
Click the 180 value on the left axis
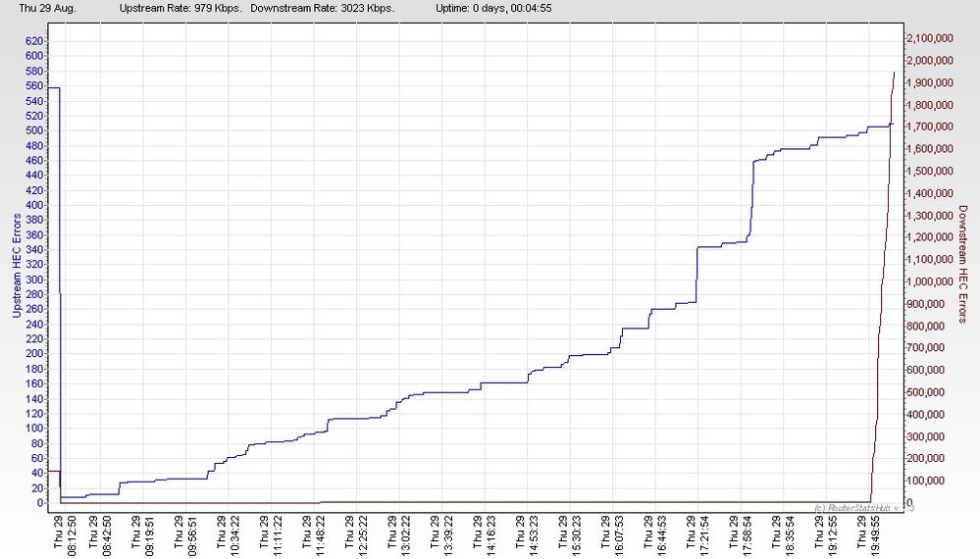pos(34,369)
